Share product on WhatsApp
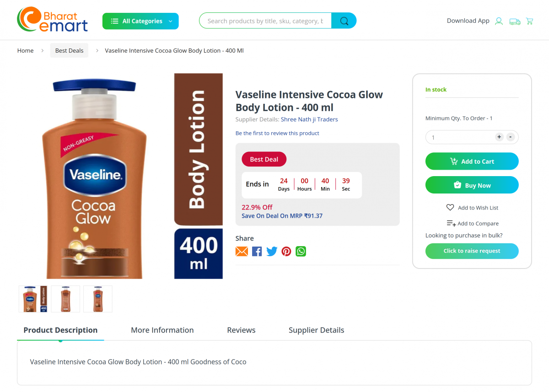 [x=301, y=251]
